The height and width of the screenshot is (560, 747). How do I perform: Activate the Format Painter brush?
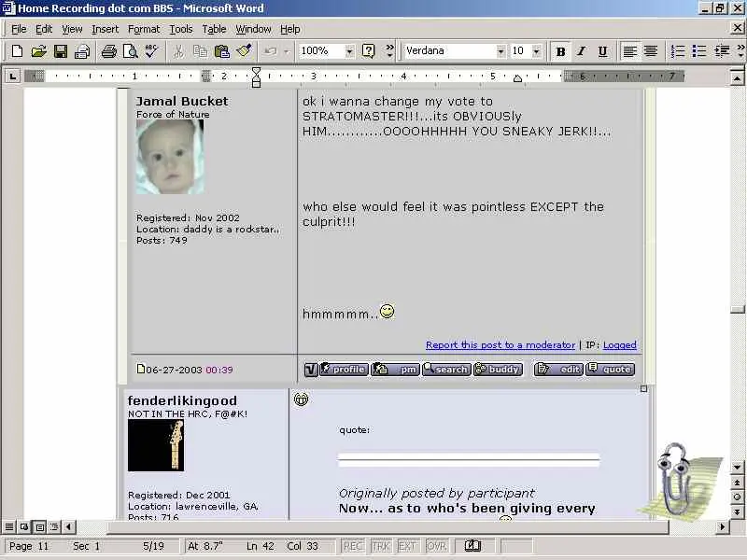244,51
